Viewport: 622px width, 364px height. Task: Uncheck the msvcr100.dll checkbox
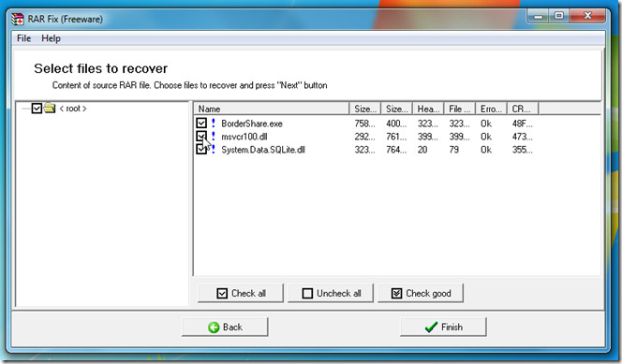pyautogui.click(x=201, y=137)
